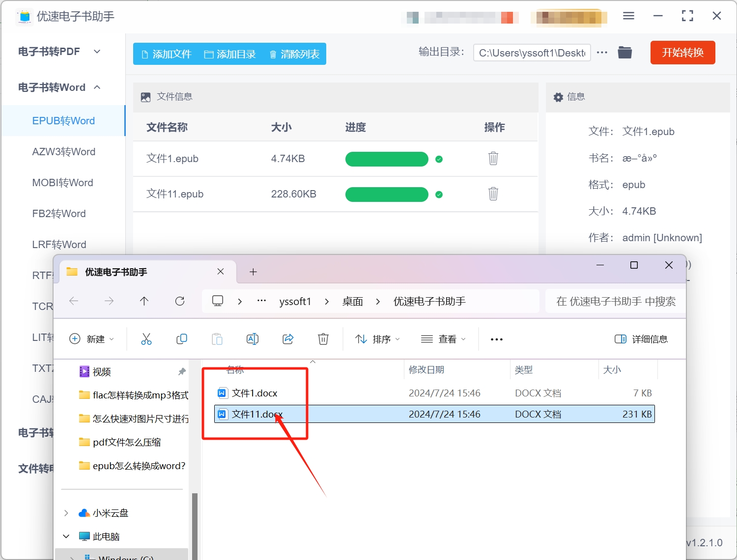737x560 pixels.
Task: Go forward in Explorer
Action: click(109, 301)
